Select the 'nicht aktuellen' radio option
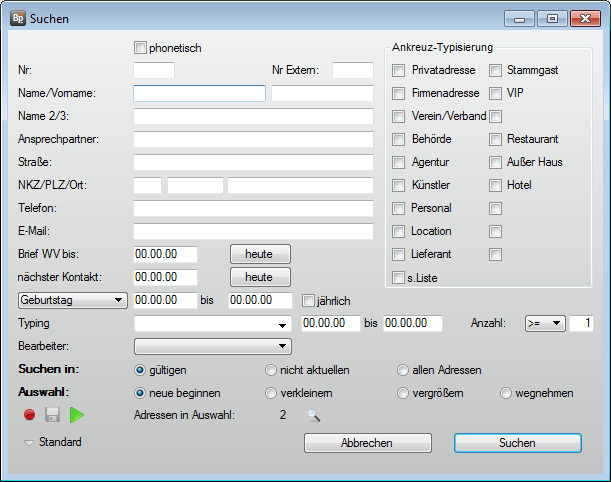The width and height of the screenshot is (611, 482). tap(271, 370)
